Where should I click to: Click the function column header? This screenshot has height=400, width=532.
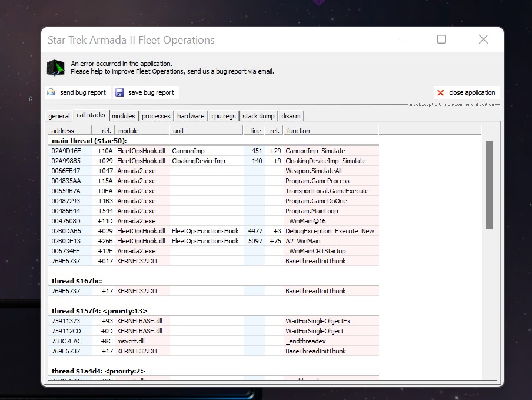[331, 131]
